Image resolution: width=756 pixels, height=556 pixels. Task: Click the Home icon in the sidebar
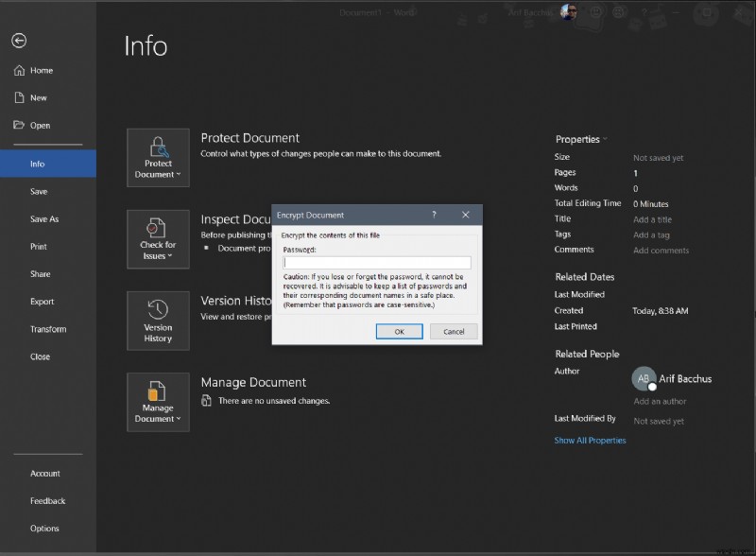19,71
